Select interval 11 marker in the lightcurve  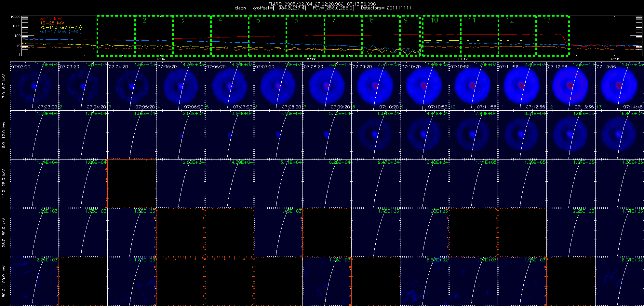click(x=472, y=20)
